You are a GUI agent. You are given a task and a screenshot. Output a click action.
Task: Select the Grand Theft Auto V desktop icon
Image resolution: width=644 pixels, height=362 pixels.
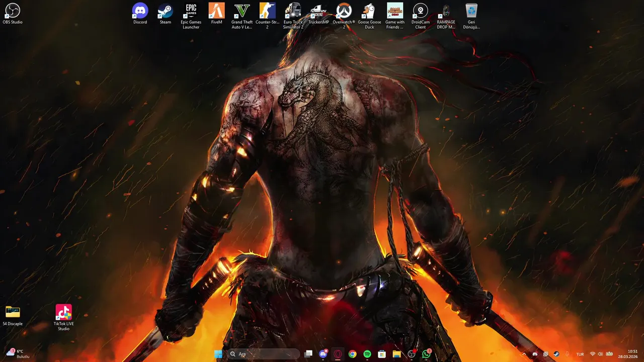click(242, 16)
